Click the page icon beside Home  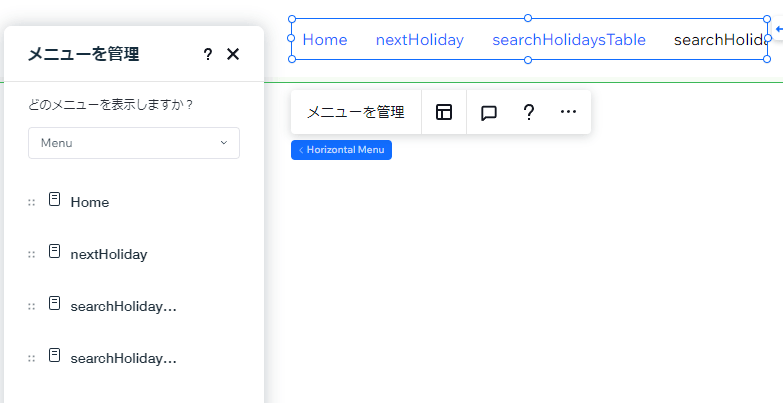(x=54, y=199)
